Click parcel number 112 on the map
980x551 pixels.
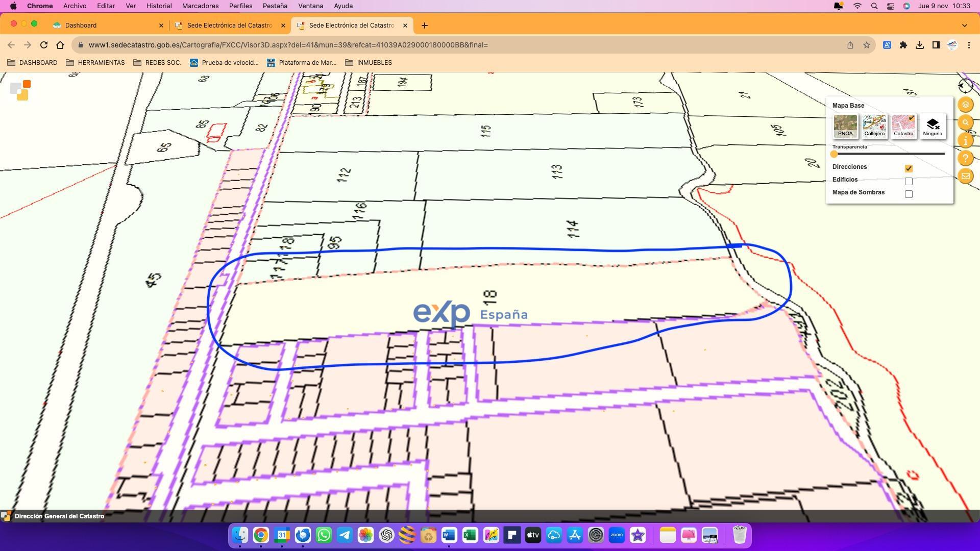coord(344,175)
